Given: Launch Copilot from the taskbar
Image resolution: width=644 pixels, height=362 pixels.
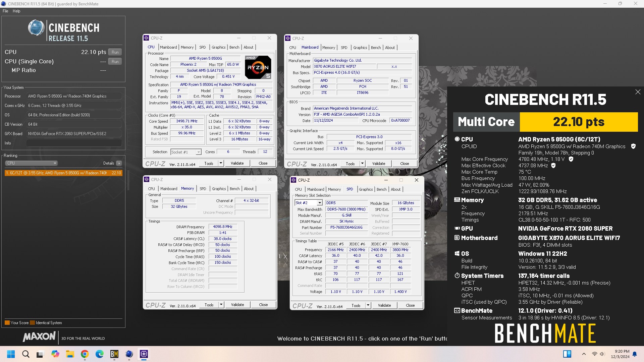Looking at the screenshot, I should point(55,354).
